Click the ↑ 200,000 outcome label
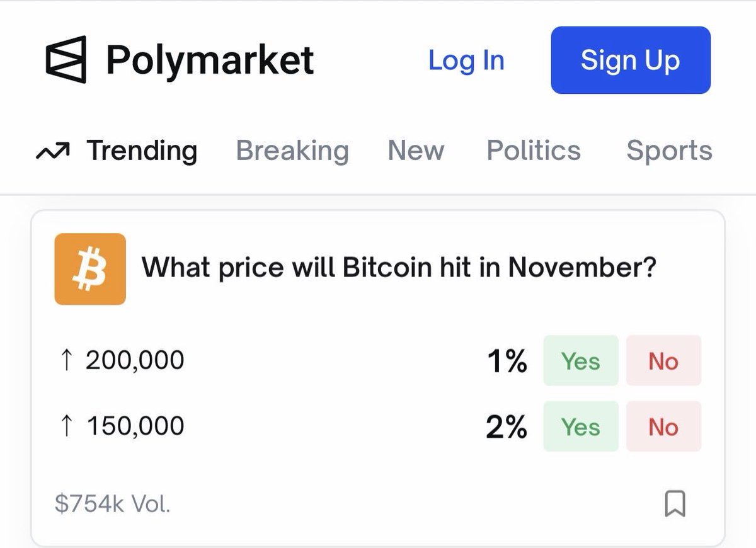 pos(120,361)
